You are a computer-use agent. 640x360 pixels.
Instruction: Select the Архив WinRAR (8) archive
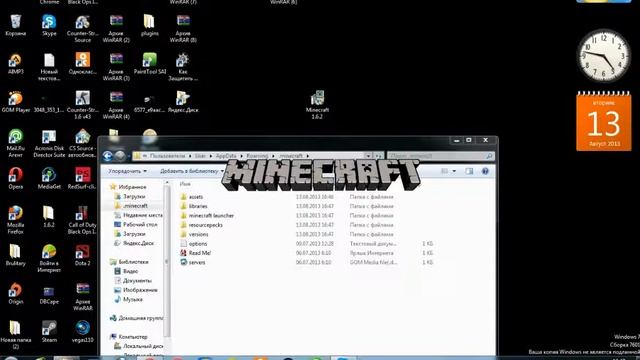coord(183,29)
